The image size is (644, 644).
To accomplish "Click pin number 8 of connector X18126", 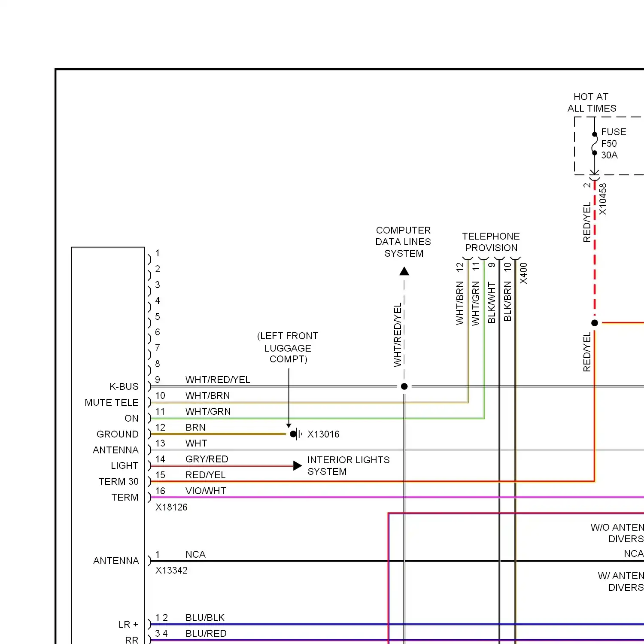I will pyautogui.click(x=158, y=364).
